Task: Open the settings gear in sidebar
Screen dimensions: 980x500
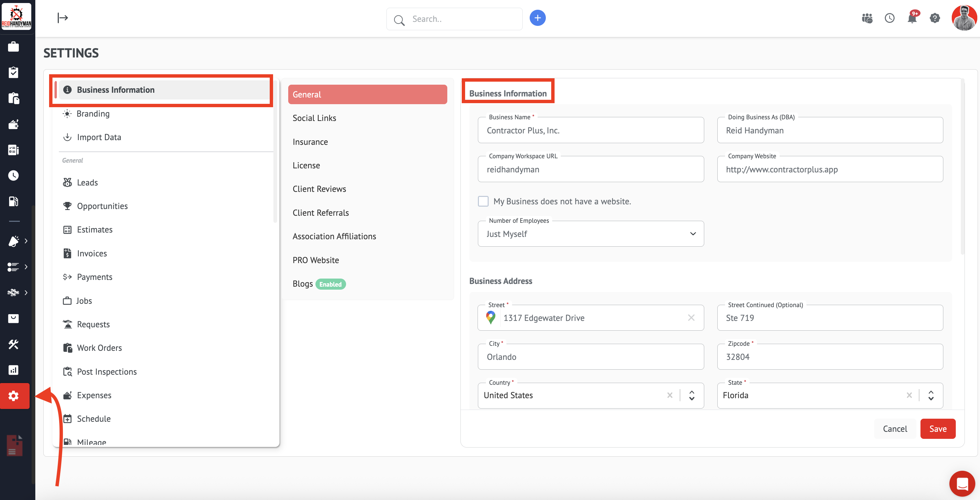Action: (x=14, y=396)
